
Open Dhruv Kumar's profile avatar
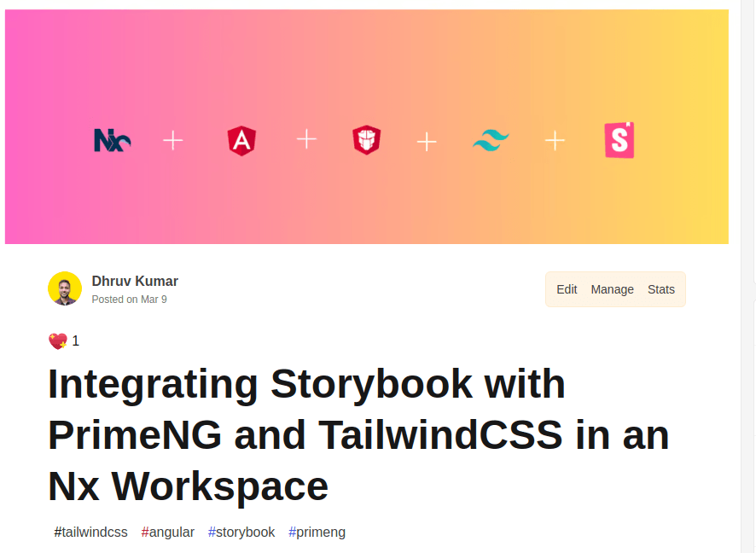tap(65, 288)
